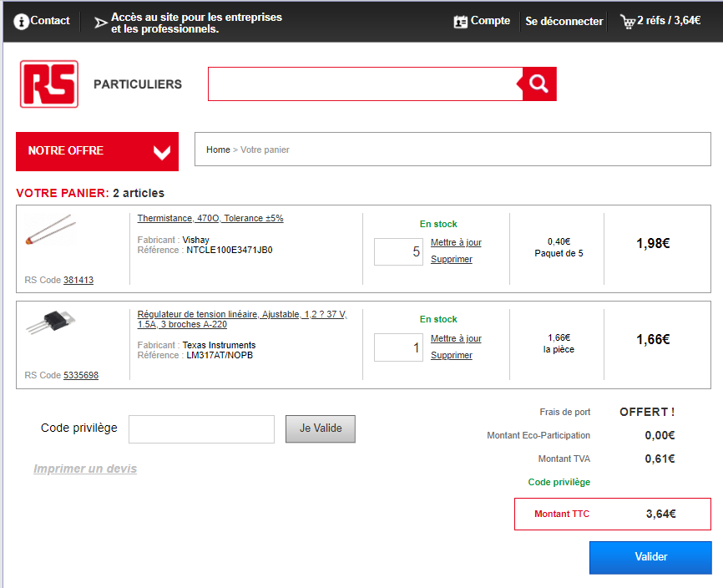This screenshot has height=588, width=723.
Task: Click the green Code privilège summary label
Action: pyautogui.click(x=559, y=483)
